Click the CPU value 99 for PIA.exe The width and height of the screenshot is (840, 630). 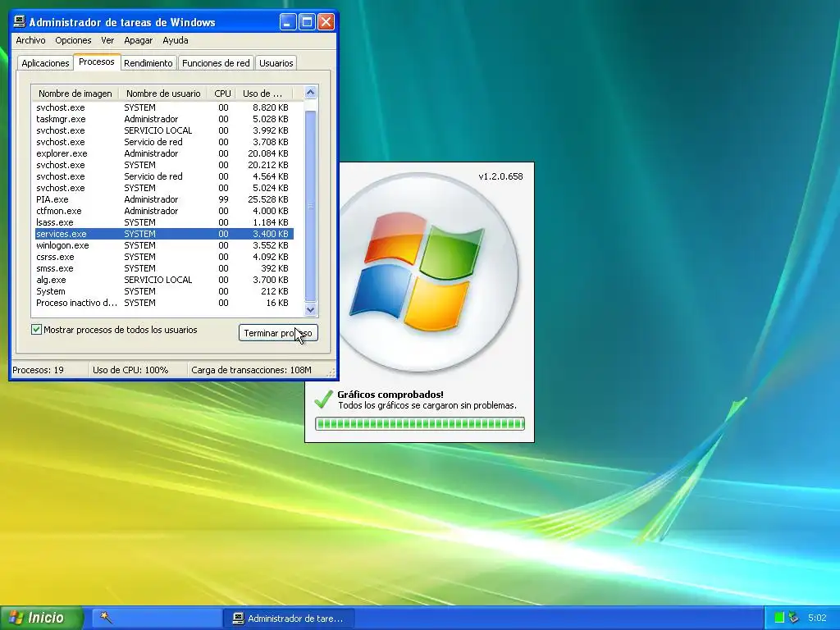(223, 199)
